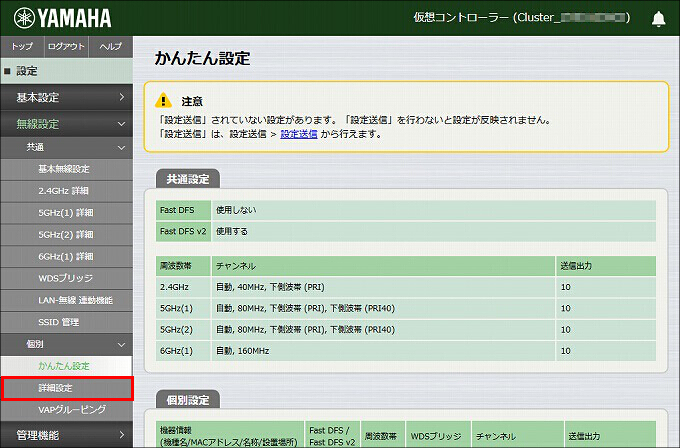This screenshot has height=448, width=680.
Task: Click the 注意 notice heading
Action: 192,101
